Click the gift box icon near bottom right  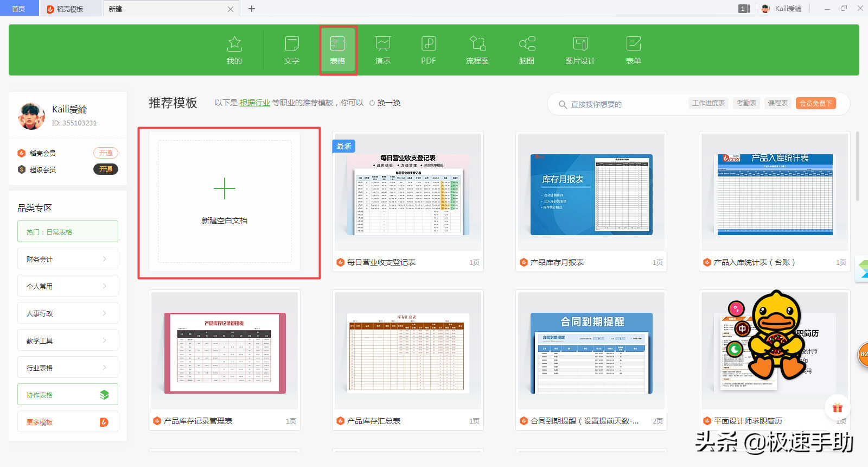[838, 407]
